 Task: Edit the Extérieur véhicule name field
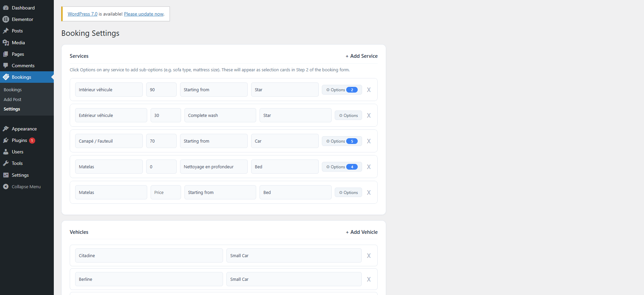point(111,115)
